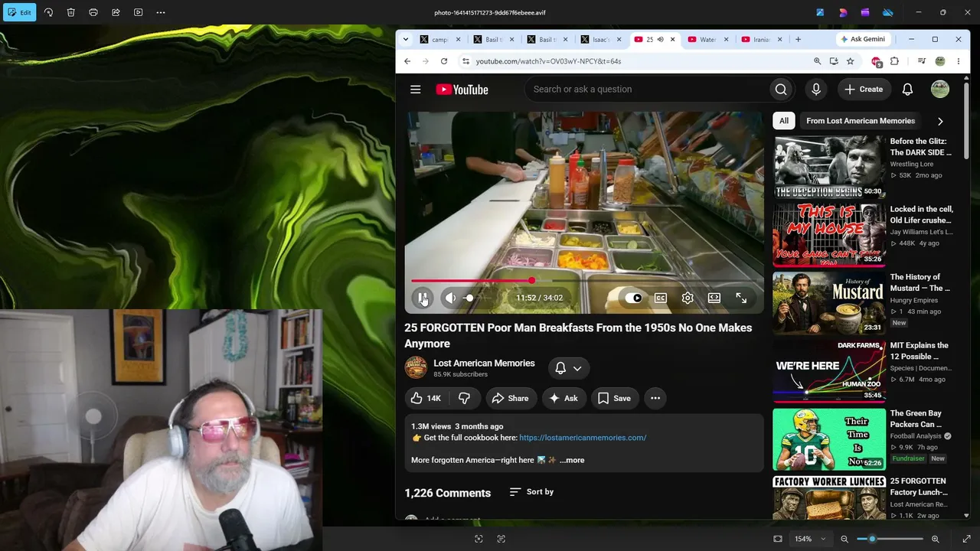Rotate the image in Photos toolbar

pyautogui.click(x=48, y=12)
